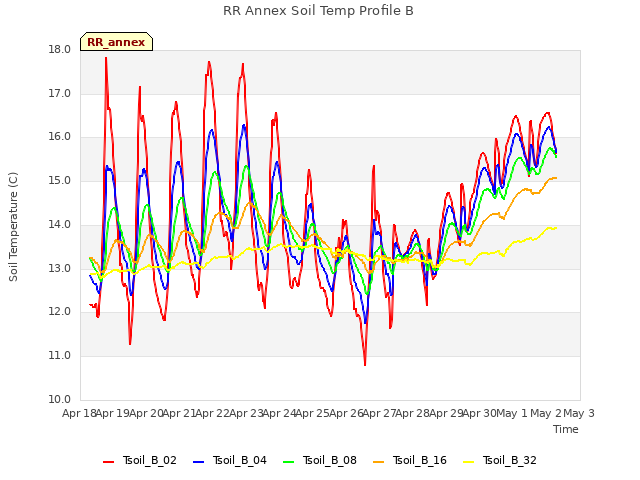Click the Apr 28 x-axis date label
Image resolution: width=640 pixels, height=480 pixels.
413,413
